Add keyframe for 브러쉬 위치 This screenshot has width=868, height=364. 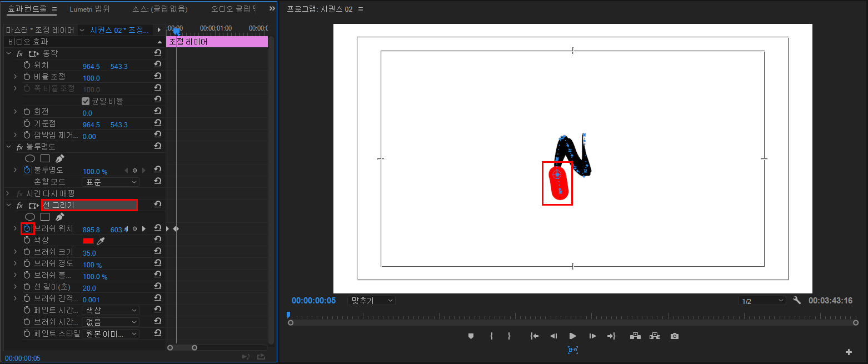(x=134, y=228)
